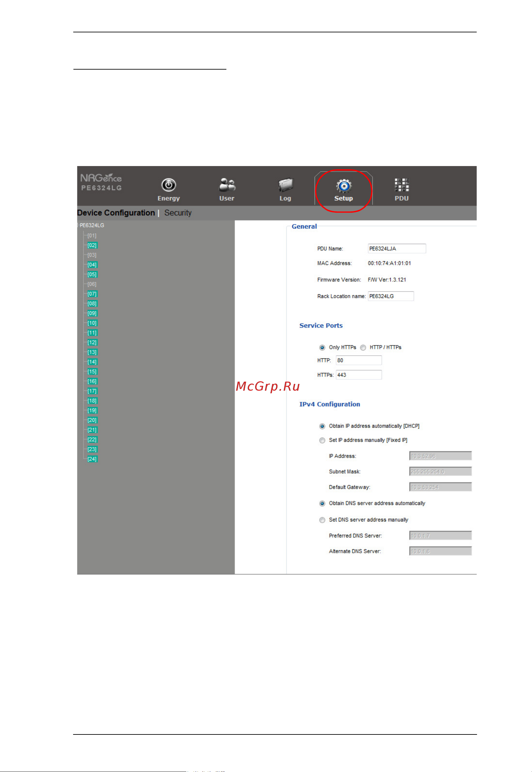The height and width of the screenshot is (772, 532).
Task: Open the Energy section icon
Action: coord(169,185)
